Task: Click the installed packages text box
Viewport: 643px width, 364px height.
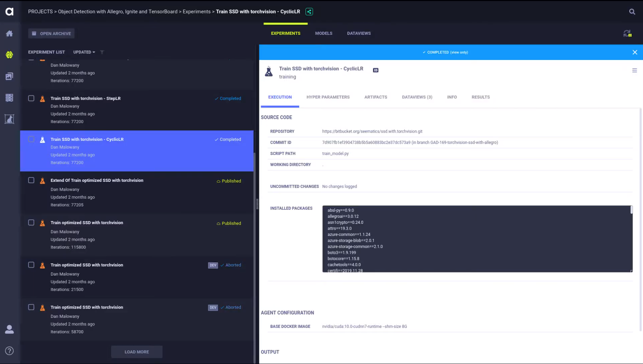Action: (x=477, y=239)
